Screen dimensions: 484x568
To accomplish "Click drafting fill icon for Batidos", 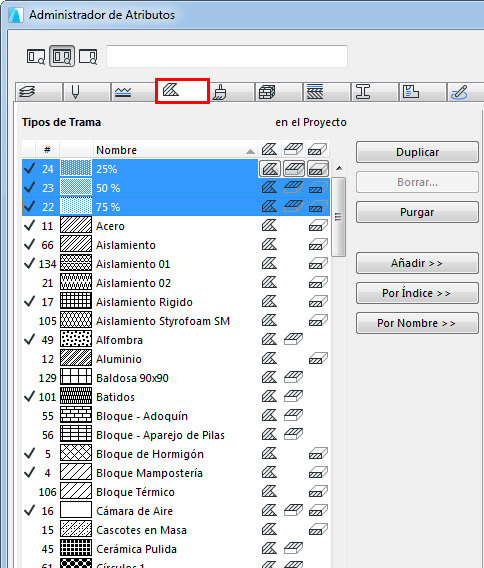I will click(x=269, y=396).
